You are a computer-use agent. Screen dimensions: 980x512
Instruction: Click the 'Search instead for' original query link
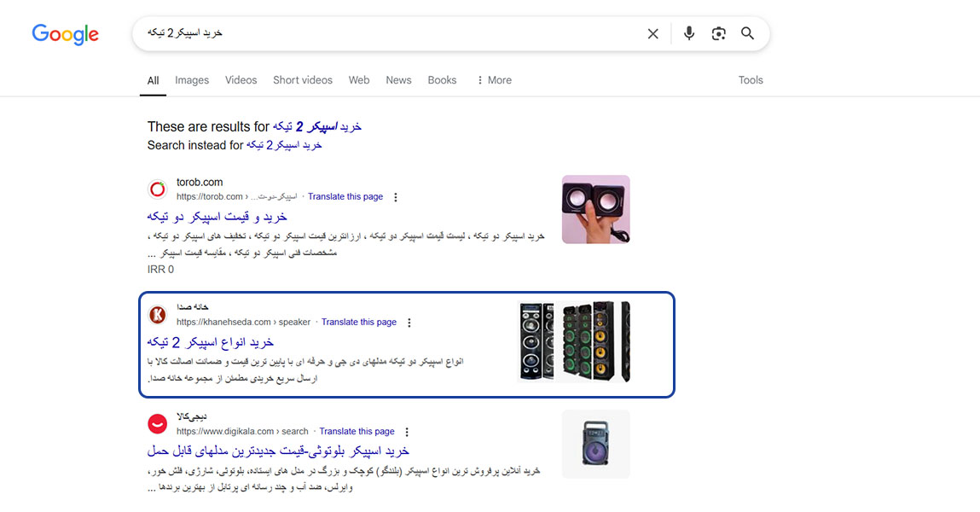point(284,145)
